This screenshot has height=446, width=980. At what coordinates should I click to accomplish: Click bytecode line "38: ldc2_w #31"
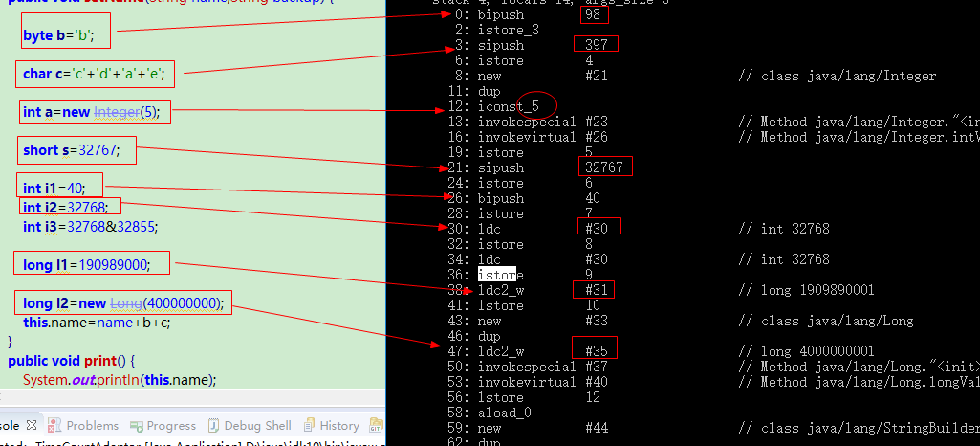coord(528,290)
